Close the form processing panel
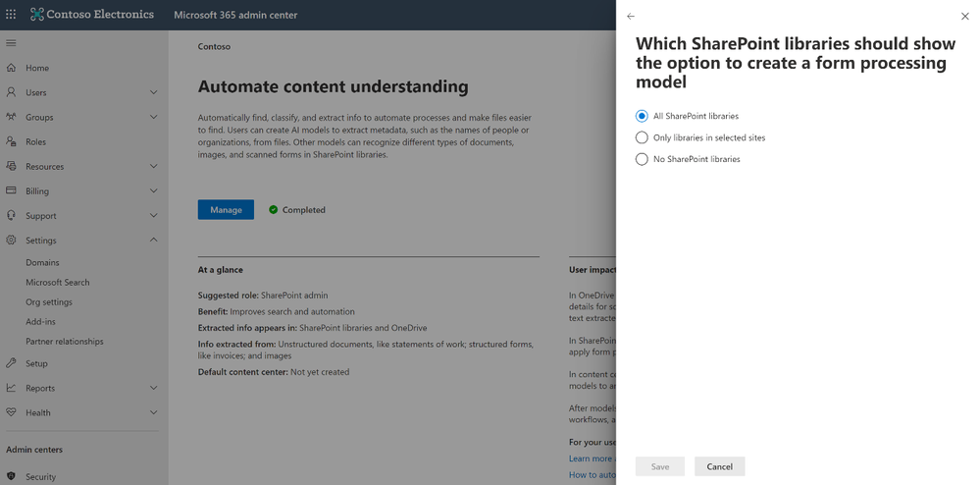 (x=964, y=17)
